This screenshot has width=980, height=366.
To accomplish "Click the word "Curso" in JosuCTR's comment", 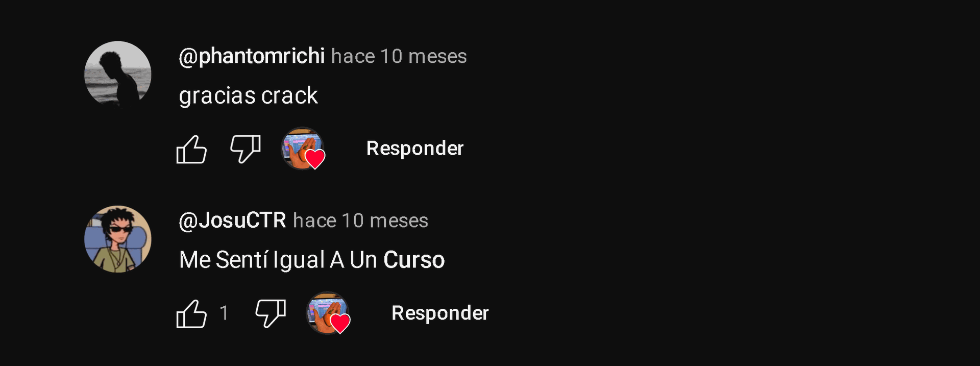I will pos(414,260).
